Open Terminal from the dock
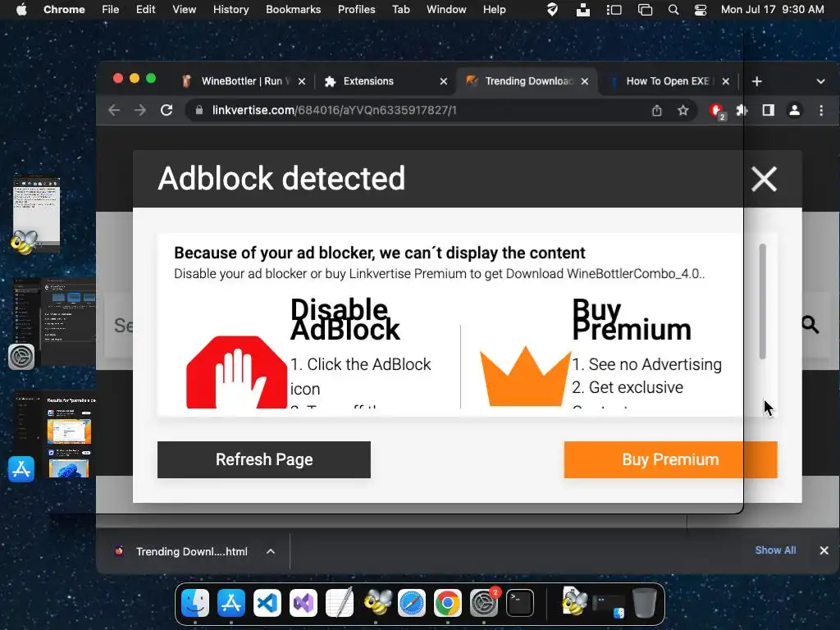The width and height of the screenshot is (840, 630). 519,603
